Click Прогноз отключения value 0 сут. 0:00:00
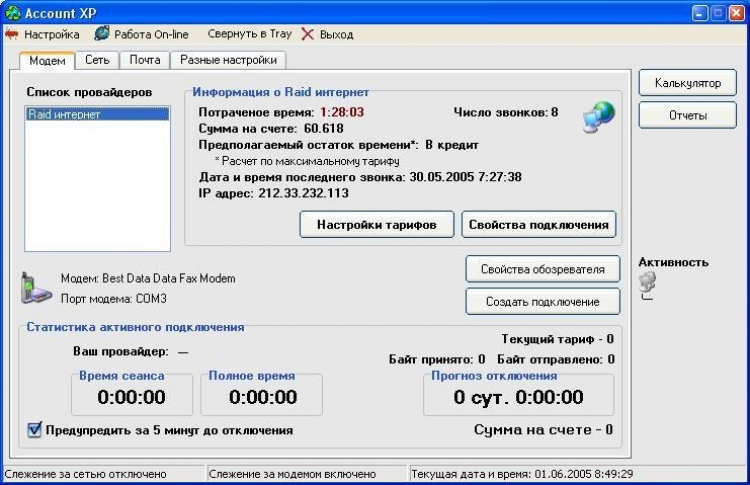This screenshot has height=485, width=750. pyautogui.click(x=518, y=397)
